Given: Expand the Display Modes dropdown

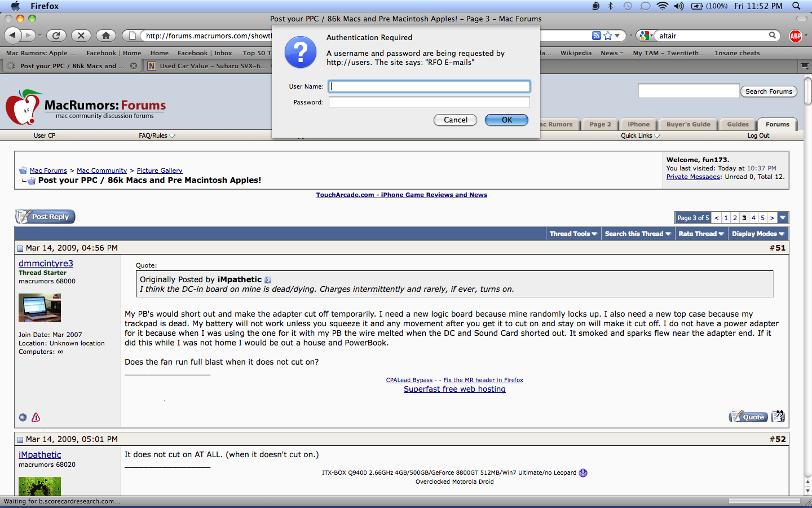Looking at the screenshot, I should [758, 234].
